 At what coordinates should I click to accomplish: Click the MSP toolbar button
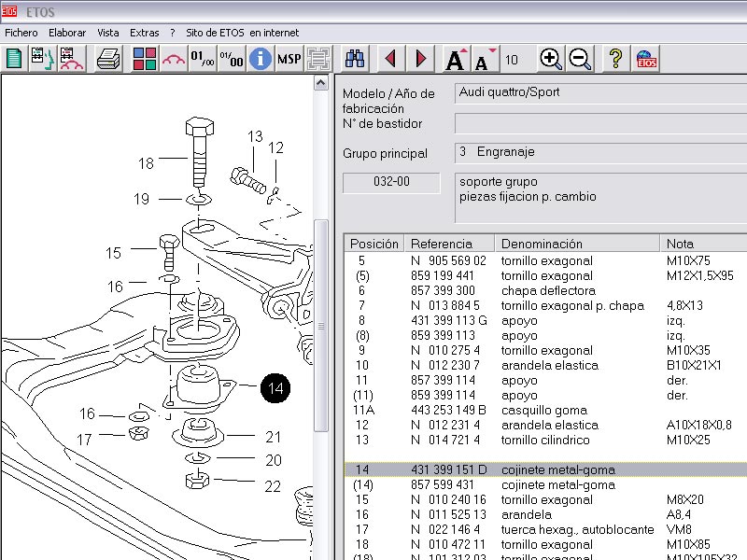tap(289, 59)
